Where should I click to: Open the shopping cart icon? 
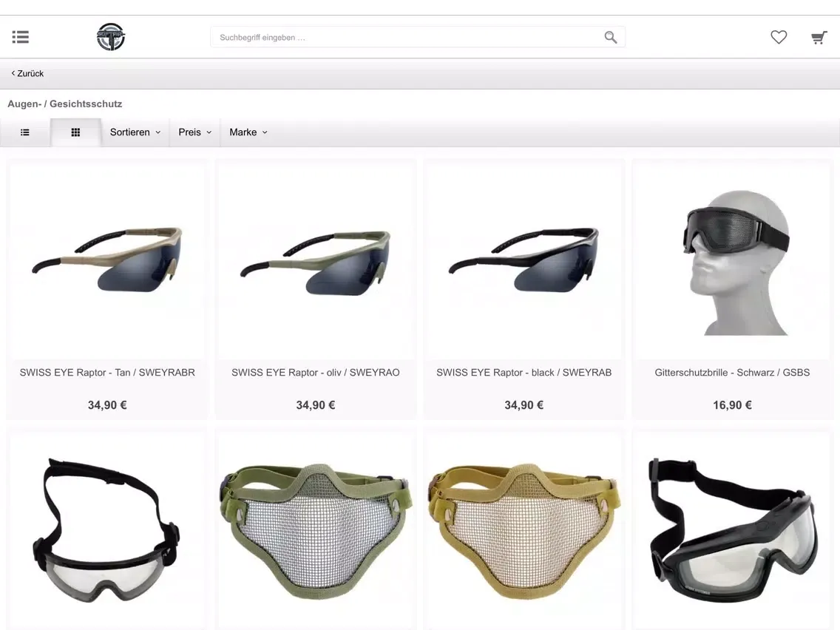point(819,38)
